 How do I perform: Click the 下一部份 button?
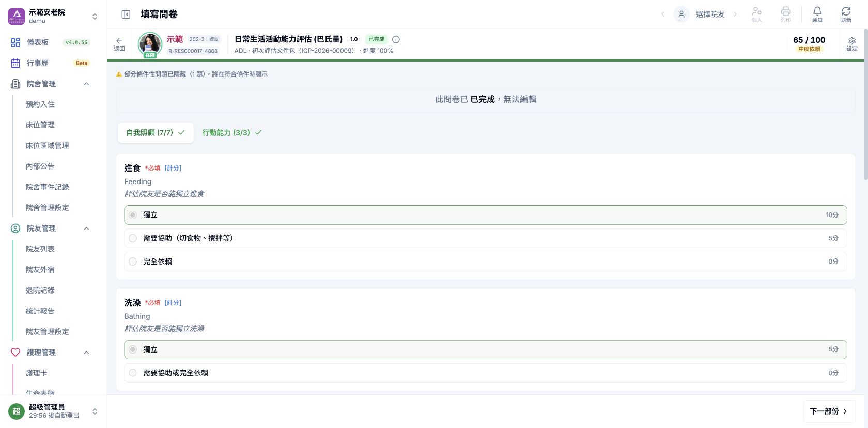pos(829,411)
